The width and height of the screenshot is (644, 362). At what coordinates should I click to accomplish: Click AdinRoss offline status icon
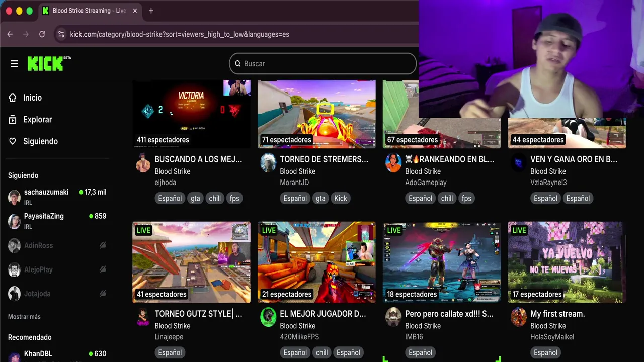[x=103, y=245]
